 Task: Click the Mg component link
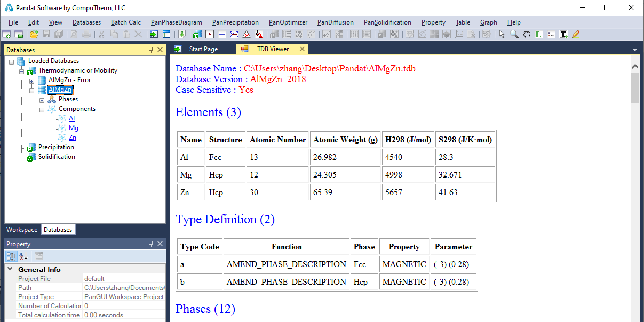[x=74, y=128]
